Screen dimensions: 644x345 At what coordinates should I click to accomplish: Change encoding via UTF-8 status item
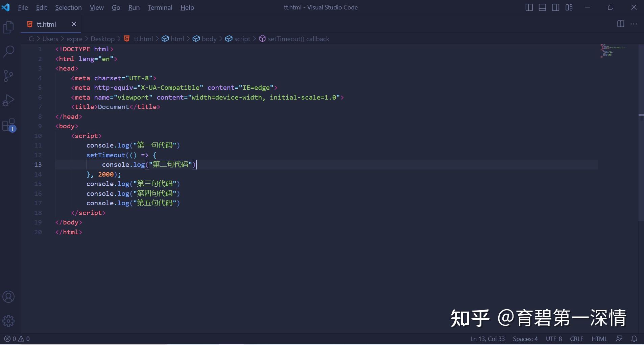pyautogui.click(x=554, y=339)
